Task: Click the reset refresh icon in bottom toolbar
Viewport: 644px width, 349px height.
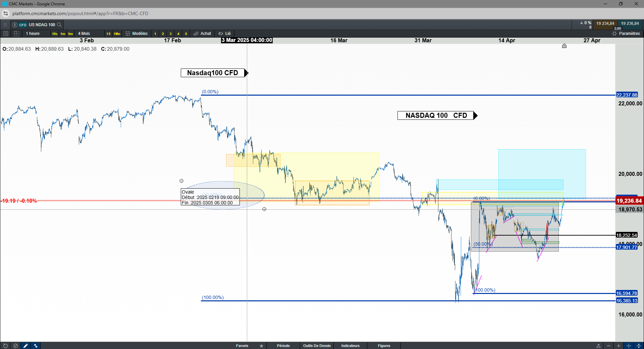Action: coord(5,346)
